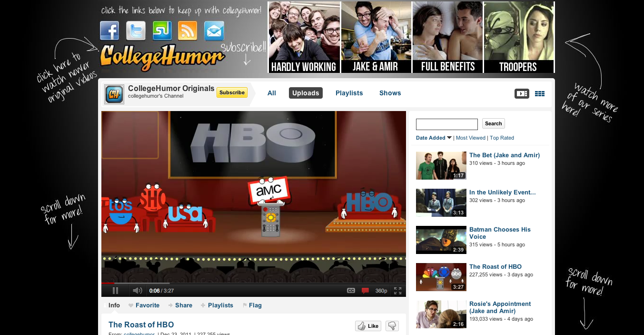Flag this video
The image size is (644, 335).
[252, 305]
